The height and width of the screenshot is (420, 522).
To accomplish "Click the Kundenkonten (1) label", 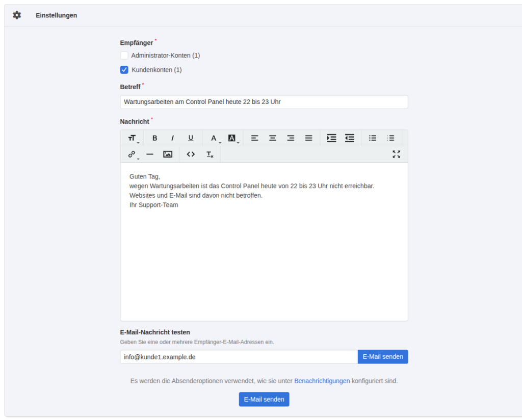I will [156, 70].
